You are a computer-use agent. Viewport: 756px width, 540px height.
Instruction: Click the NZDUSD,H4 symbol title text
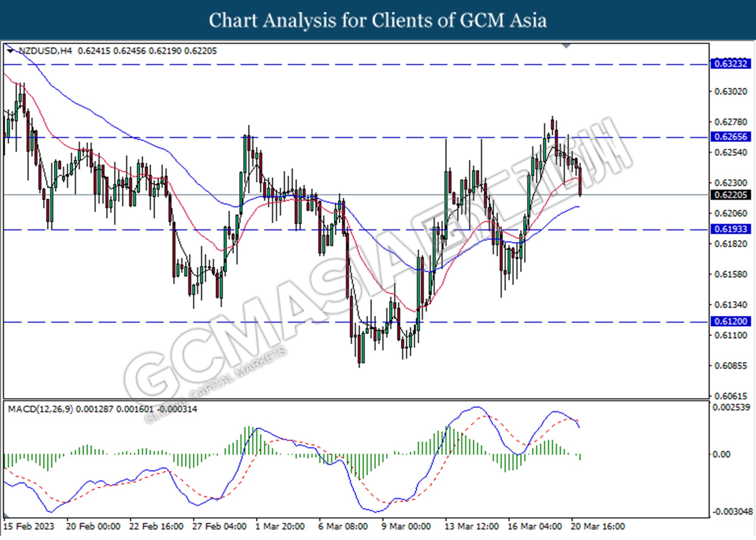pyautogui.click(x=45, y=51)
